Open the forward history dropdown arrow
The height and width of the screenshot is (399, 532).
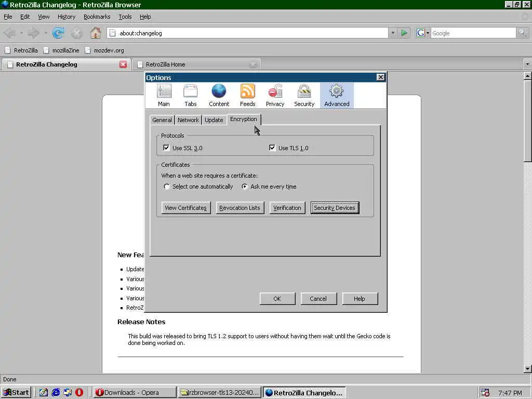tap(46, 33)
